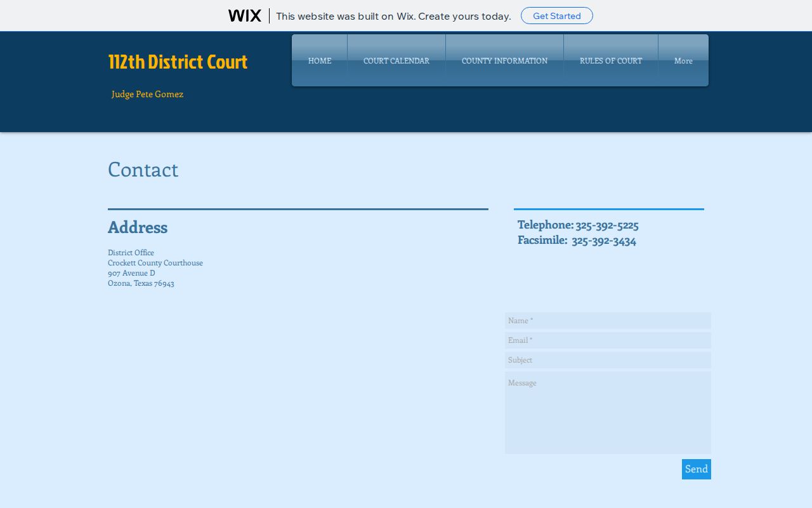Click the Facsimile: 325-392-3434 line

(577, 240)
